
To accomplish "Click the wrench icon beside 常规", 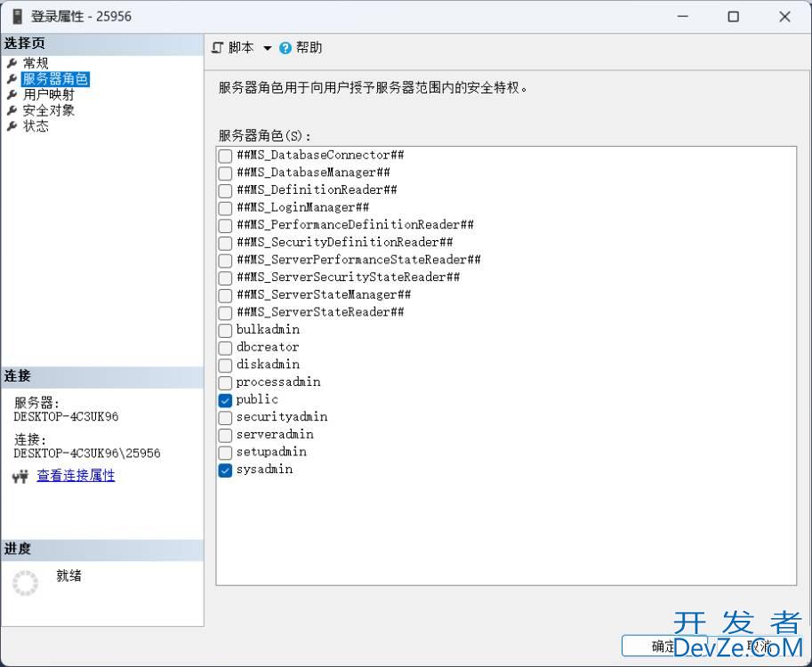I will [x=12, y=63].
